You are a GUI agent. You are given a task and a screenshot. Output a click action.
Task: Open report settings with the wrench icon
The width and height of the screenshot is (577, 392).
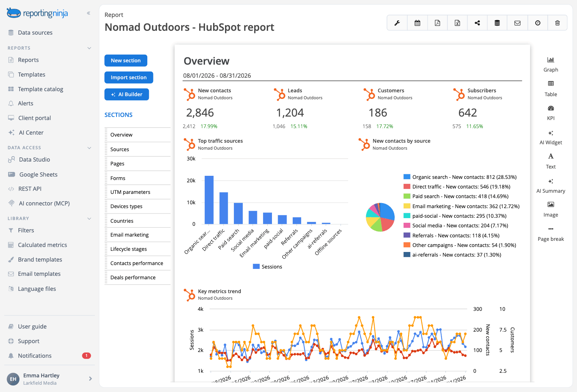click(x=397, y=23)
